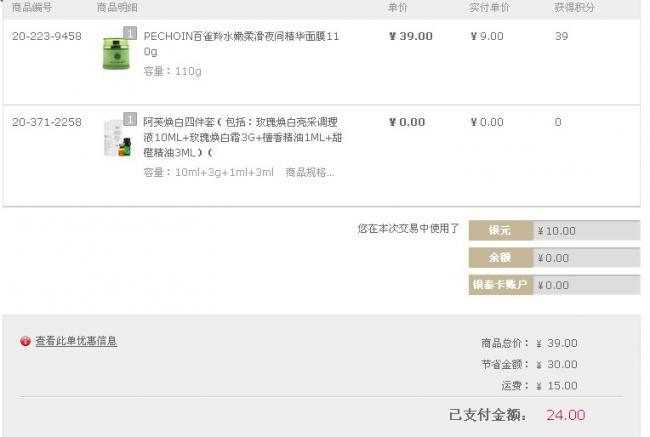Viewport: 650px width, 437px height.
Task: Click the quantity badge on 阿芙 set thumbnail
Action: tap(130, 119)
